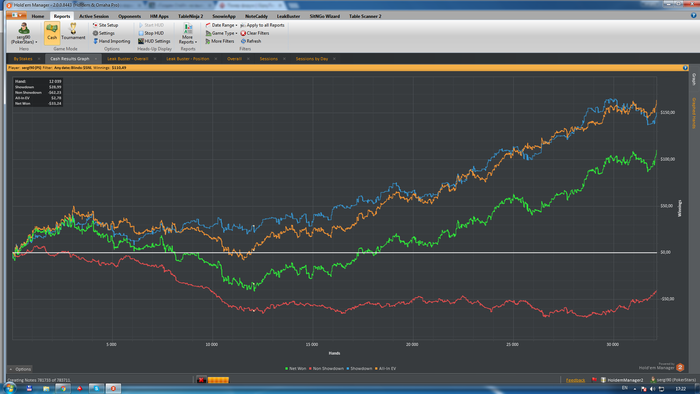This screenshot has width=700, height=394.
Task: Open Chrome from the taskbar
Action: (63, 389)
